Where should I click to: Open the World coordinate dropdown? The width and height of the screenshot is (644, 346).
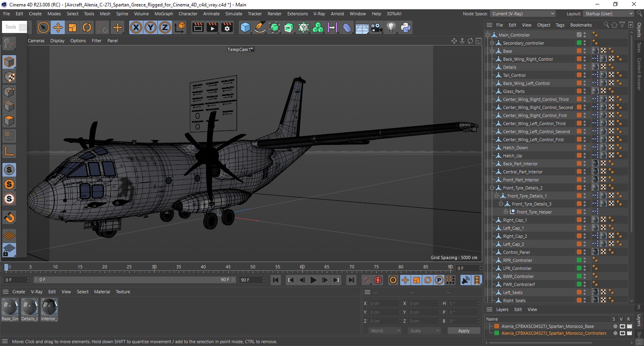point(385,331)
